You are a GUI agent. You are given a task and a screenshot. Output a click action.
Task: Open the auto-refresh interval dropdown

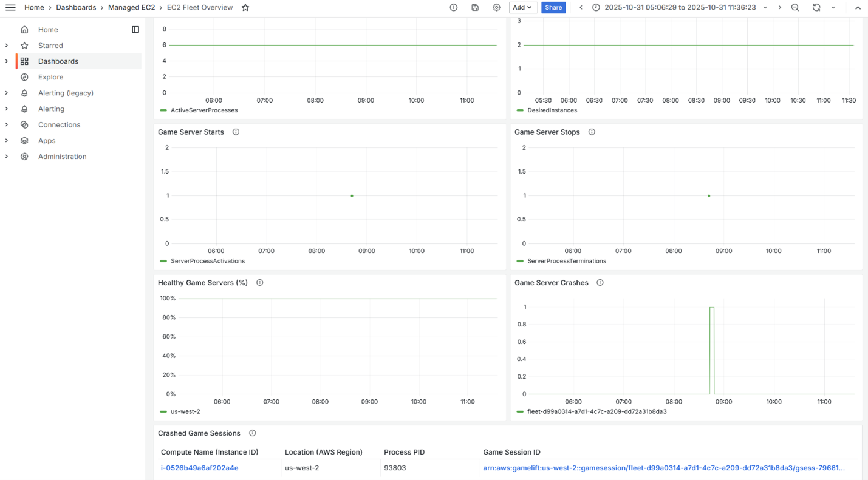click(833, 8)
